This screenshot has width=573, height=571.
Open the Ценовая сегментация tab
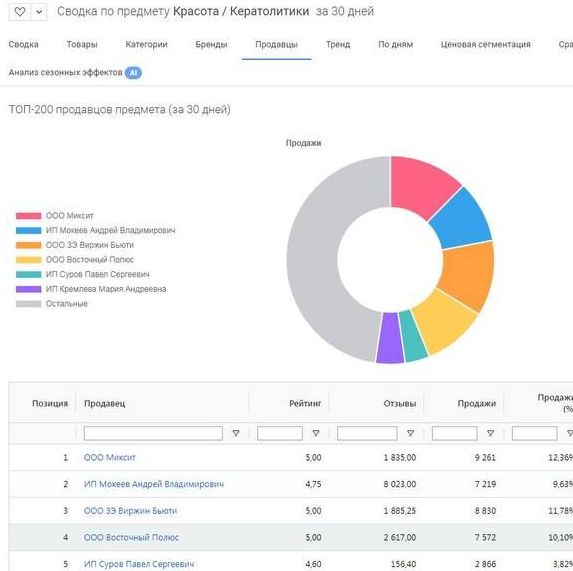485,45
